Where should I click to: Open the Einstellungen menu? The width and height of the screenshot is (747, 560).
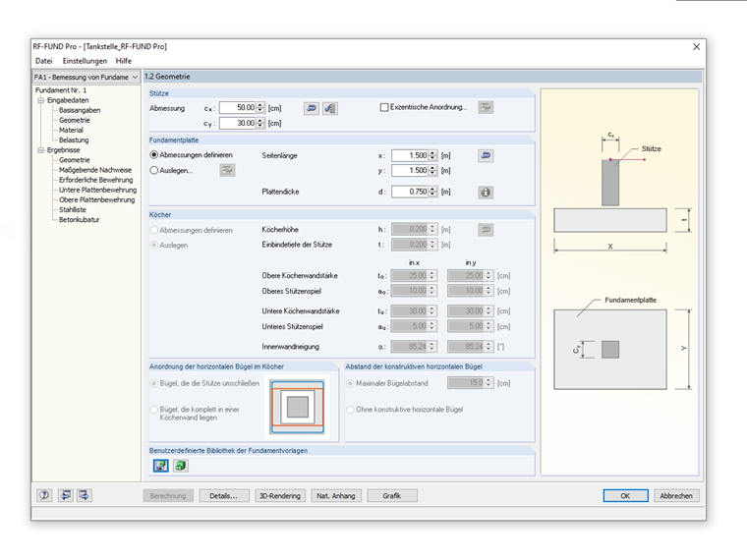tap(85, 61)
